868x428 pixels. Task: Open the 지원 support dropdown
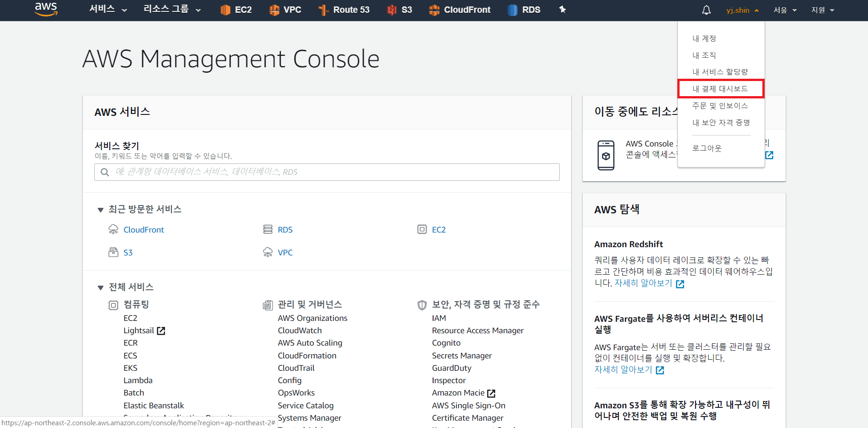tap(823, 10)
